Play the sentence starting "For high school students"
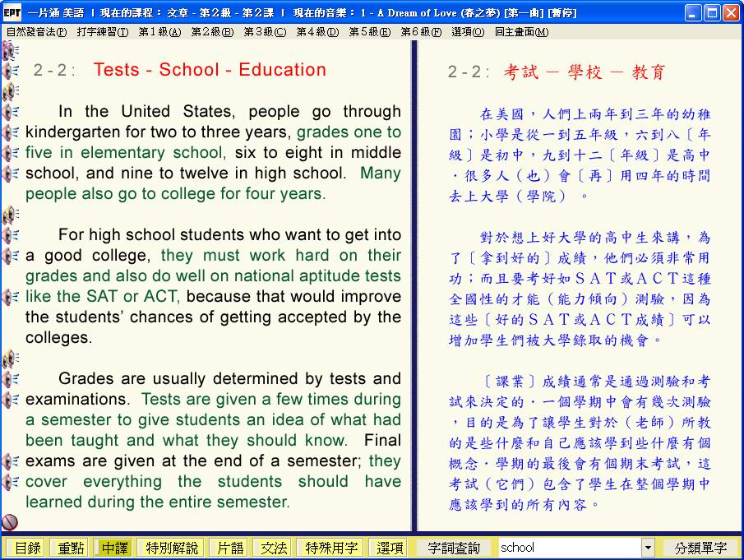Viewport: 744px width, 560px height. (x=10, y=235)
